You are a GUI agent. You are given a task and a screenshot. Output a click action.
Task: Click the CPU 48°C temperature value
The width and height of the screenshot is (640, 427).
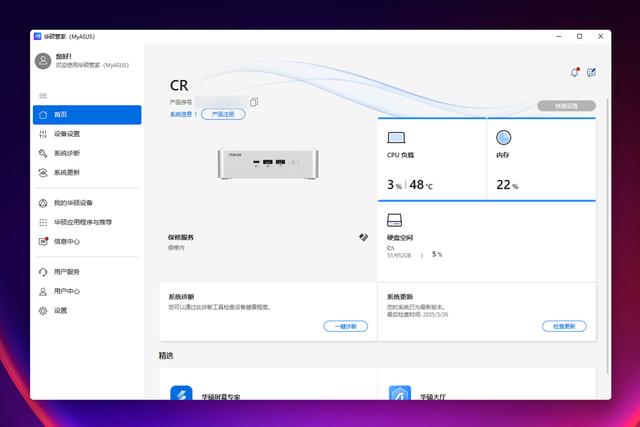pos(421,185)
